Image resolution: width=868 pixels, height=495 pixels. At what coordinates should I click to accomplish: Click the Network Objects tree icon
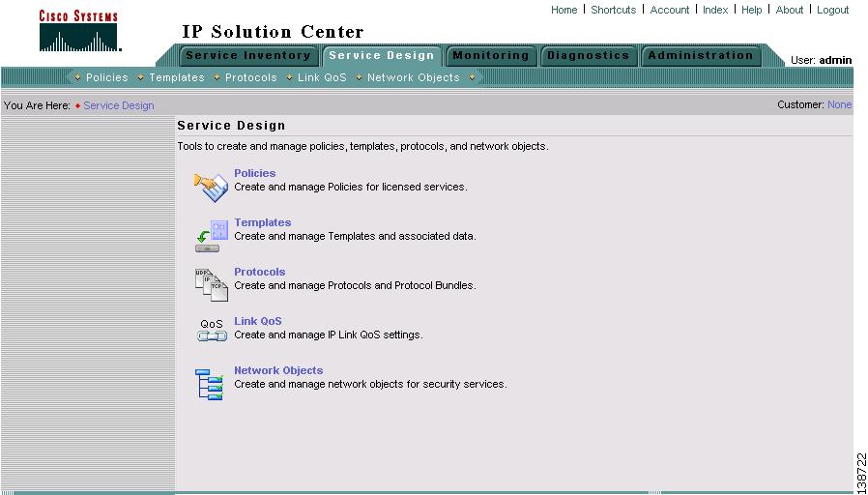[x=209, y=384]
